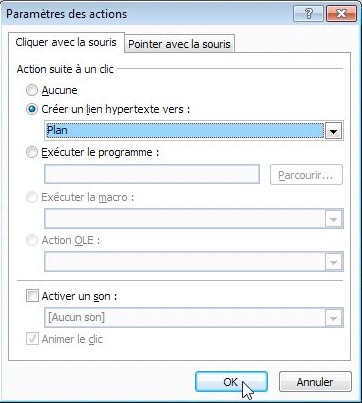
Task: Click the highlighted Plan hyperlink field
Action: [x=184, y=130]
